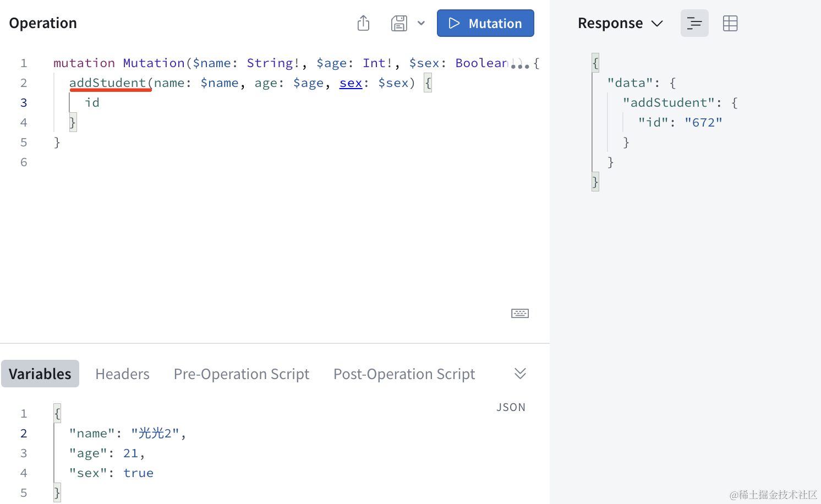The width and height of the screenshot is (821, 504).
Task: Open keyboard shortcuts icon in editor
Action: point(519,313)
